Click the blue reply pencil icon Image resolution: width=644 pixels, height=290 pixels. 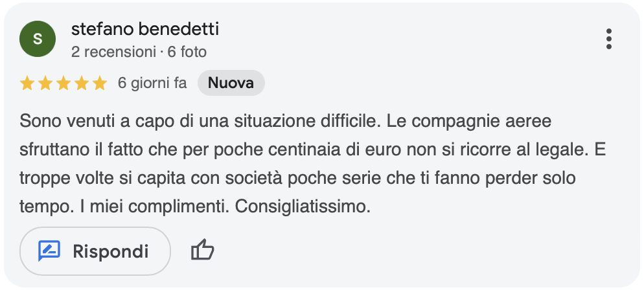pyautogui.click(x=49, y=251)
